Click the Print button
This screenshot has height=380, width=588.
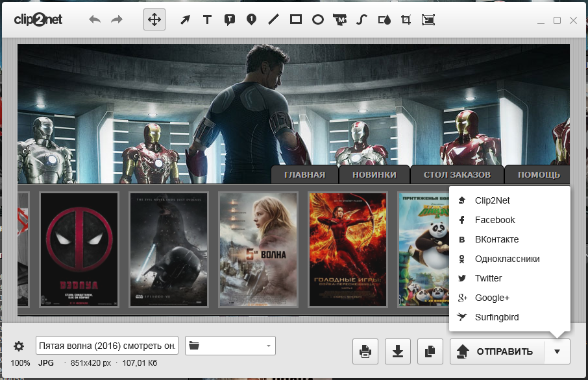click(x=365, y=351)
